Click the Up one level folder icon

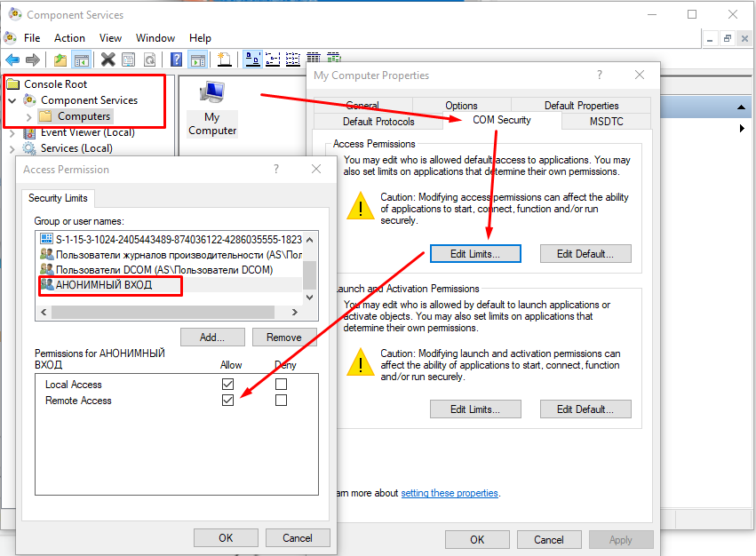(x=60, y=60)
